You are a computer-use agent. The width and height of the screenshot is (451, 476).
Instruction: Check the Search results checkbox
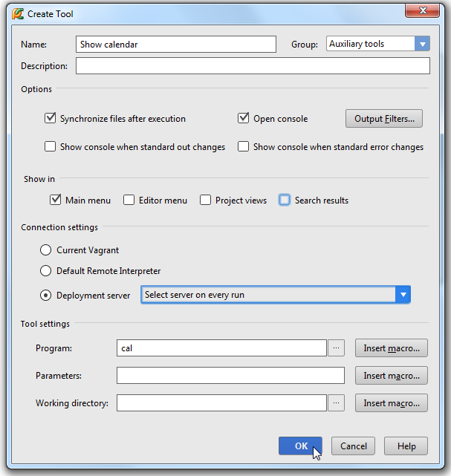[x=285, y=200]
